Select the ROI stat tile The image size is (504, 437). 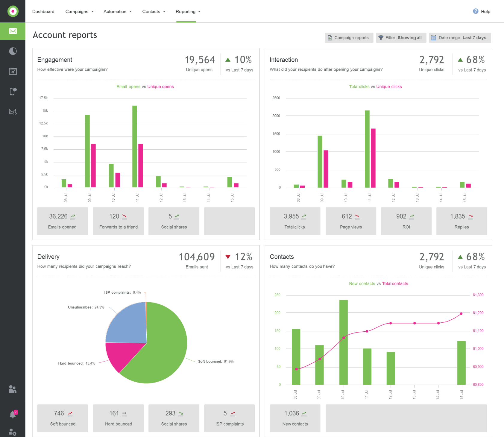(406, 221)
